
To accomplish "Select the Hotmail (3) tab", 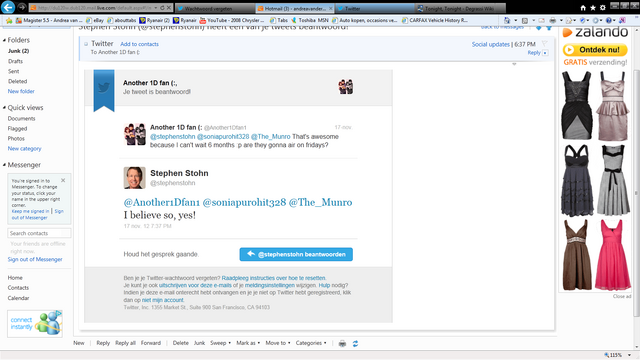I will point(295,8).
